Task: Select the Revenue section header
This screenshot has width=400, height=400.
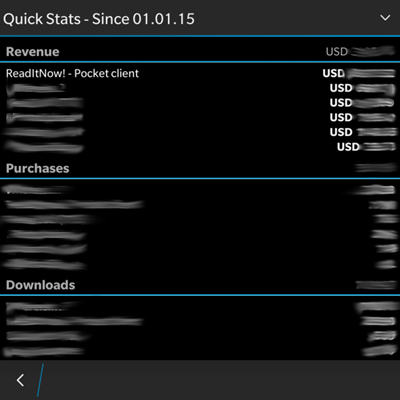Action: (x=33, y=52)
